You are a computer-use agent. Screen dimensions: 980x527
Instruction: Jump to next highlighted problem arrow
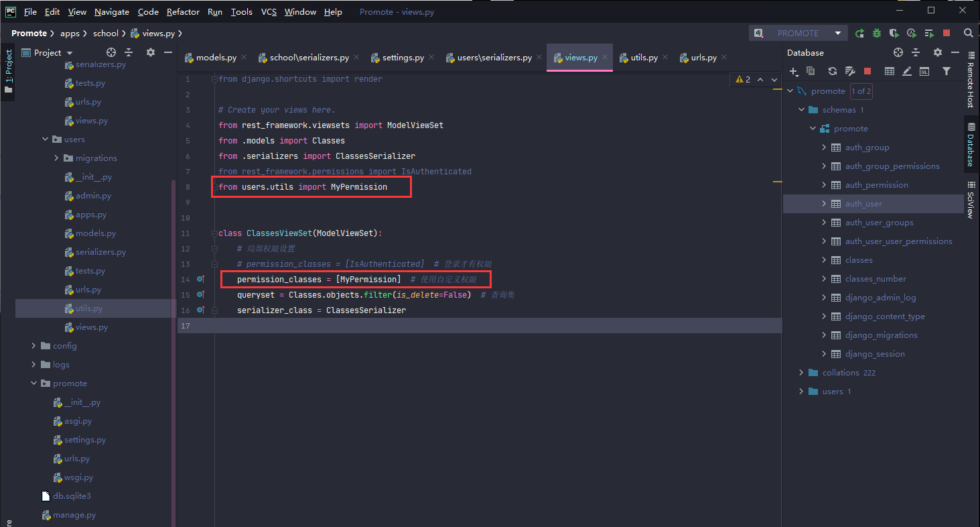pyautogui.click(x=774, y=79)
